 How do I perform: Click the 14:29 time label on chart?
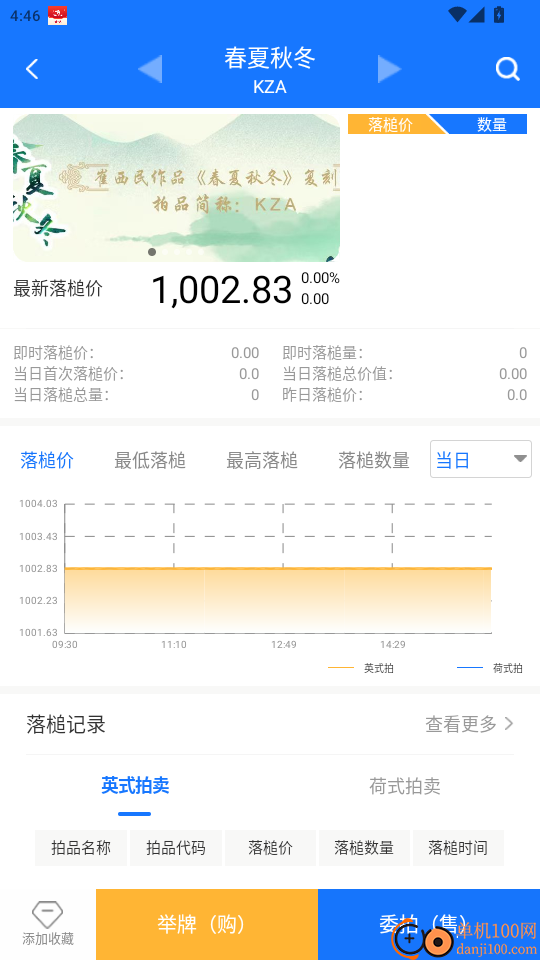(x=392, y=645)
